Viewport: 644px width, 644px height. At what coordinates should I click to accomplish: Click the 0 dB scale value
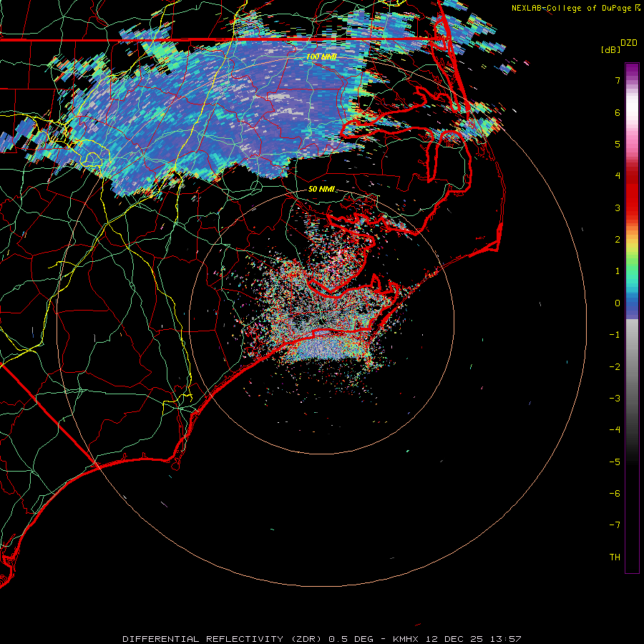coord(618,303)
